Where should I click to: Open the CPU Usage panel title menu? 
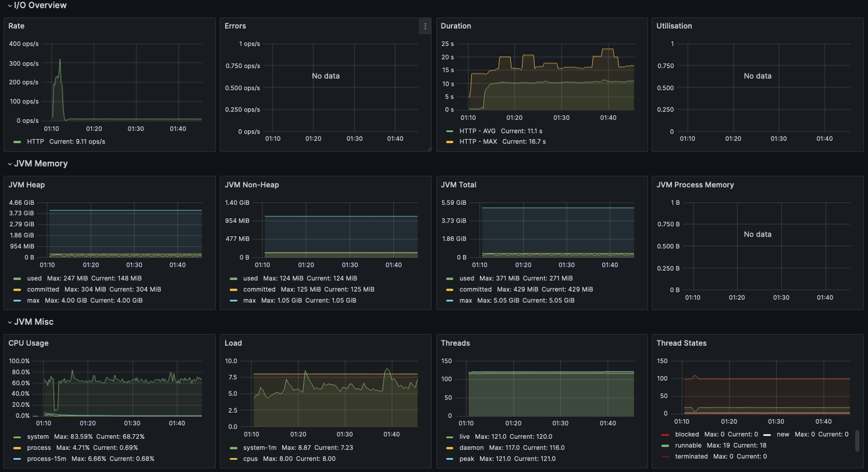click(x=29, y=343)
